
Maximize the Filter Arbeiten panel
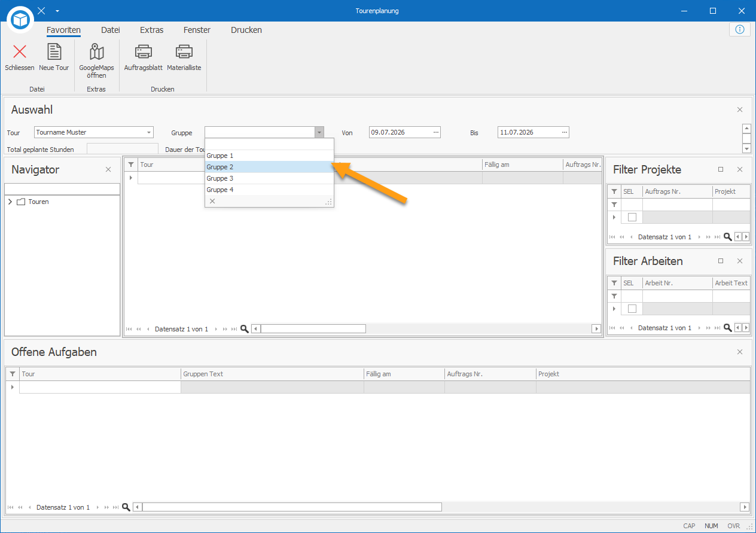pos(721,261)
